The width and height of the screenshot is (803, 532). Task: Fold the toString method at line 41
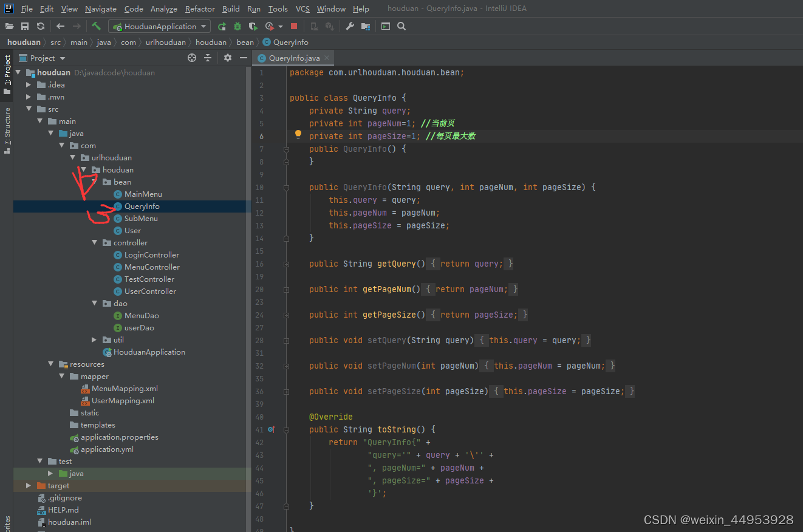(286, 429)
